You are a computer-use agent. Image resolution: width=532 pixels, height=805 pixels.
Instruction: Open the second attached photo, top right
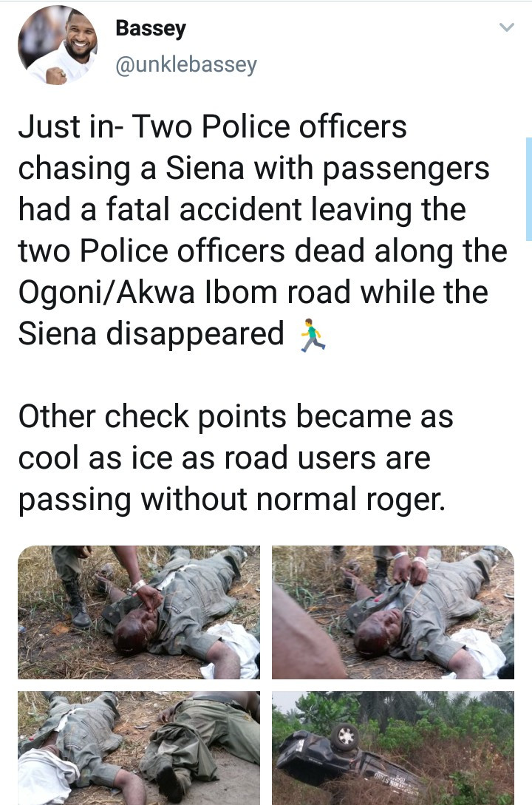[x=393, y=612]
